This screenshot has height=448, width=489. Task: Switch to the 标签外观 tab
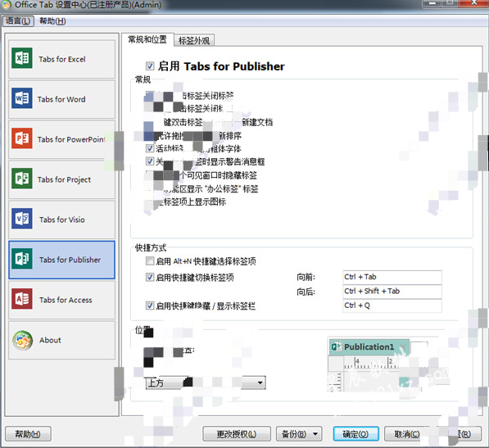194,40
